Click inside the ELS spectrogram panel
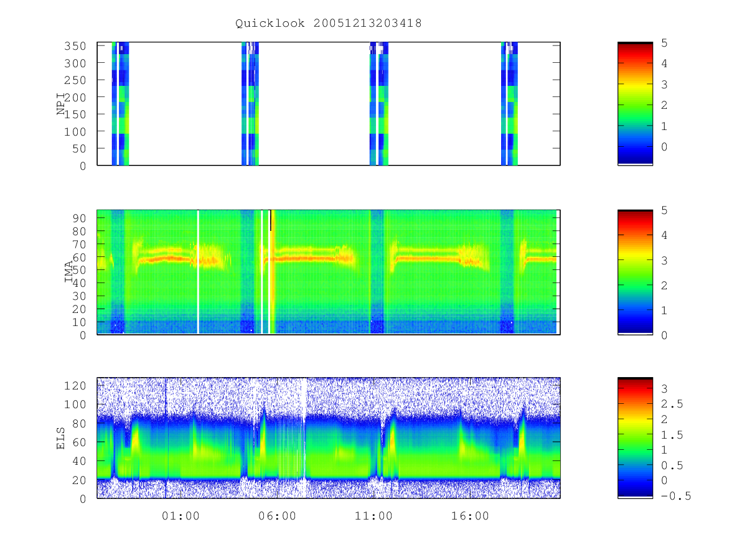This screenshot has height=560, width=747. click(329, 437)
